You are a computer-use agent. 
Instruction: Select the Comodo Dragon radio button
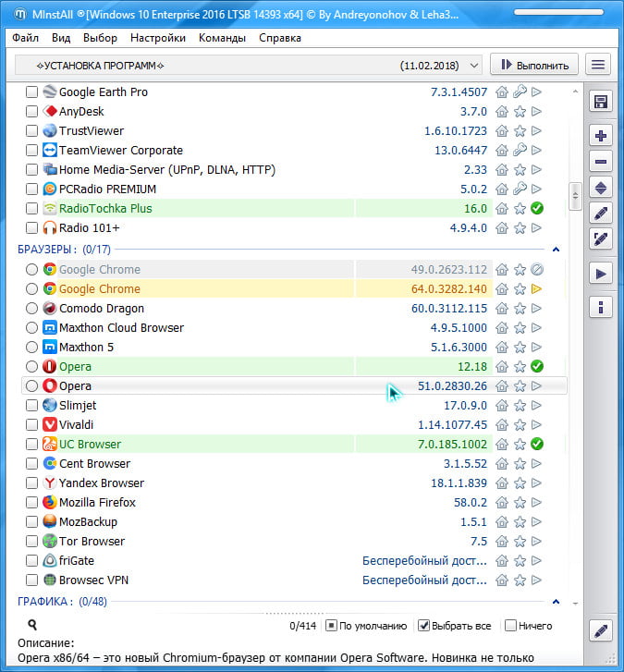click(32, 309)
